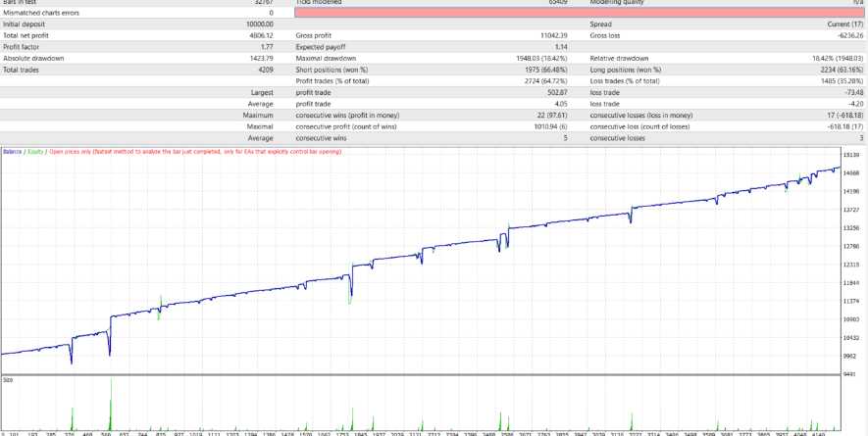868x436 pixels.
Task: Select the expected payoff value 1.14
Action: (560, 47)
